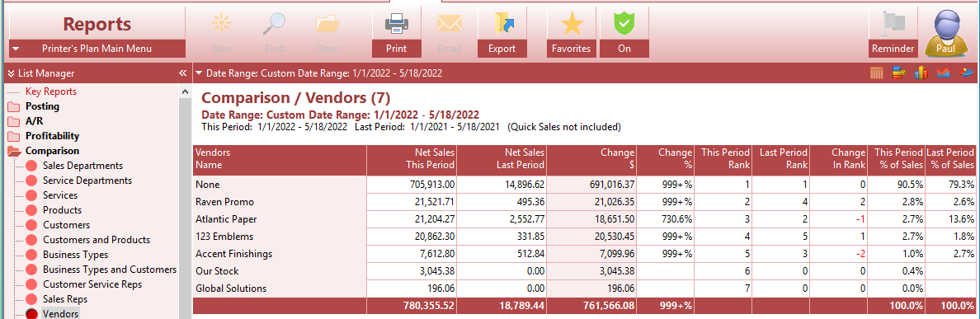The width and height of the screenshot is (980, 319).
Task: Open Favorites with the star icon
Action: click(x=571, y=32)
